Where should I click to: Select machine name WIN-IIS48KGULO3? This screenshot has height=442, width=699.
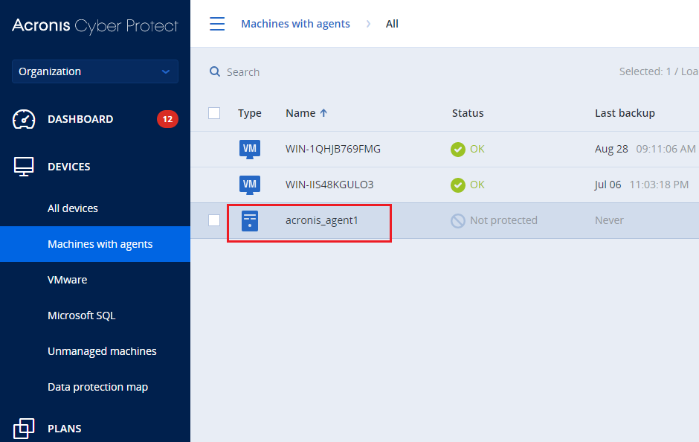[x=329, y=185]
